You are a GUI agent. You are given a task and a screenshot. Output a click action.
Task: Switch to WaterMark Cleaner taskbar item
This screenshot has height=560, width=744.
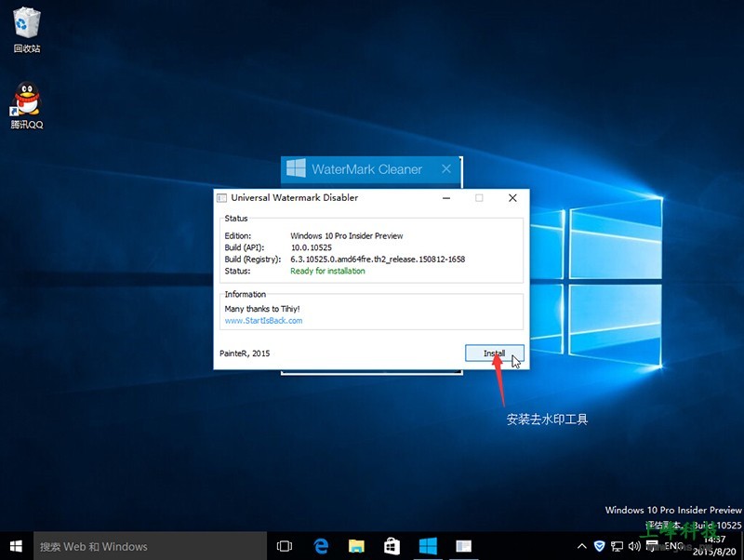point(427,546)
